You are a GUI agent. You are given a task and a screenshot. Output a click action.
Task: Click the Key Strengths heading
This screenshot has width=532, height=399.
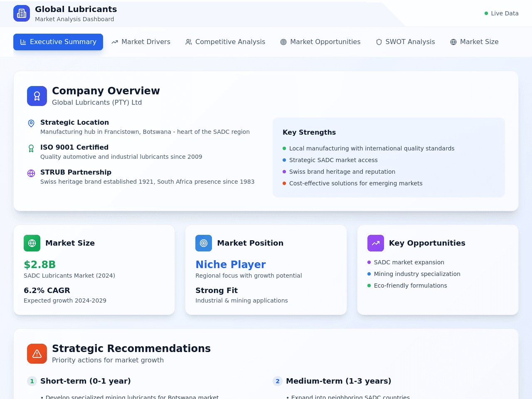click(x=309, y=132)
